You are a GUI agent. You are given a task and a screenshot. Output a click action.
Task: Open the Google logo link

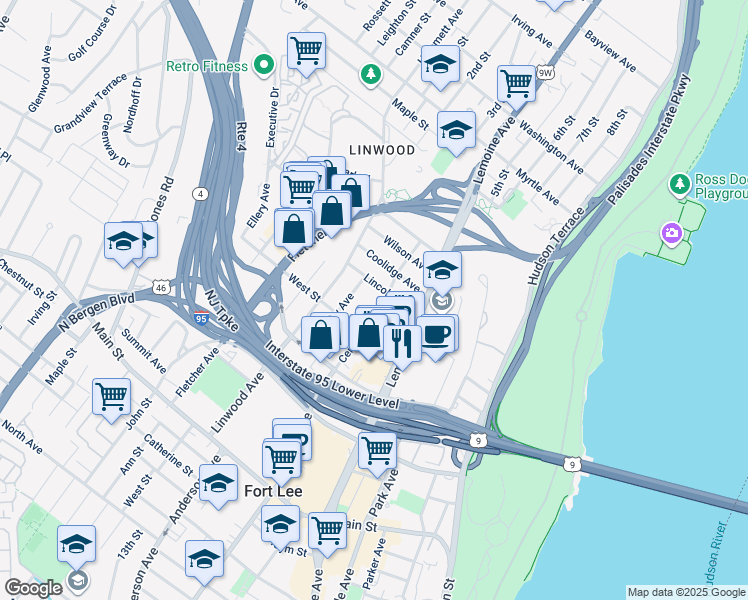point(33,587)
